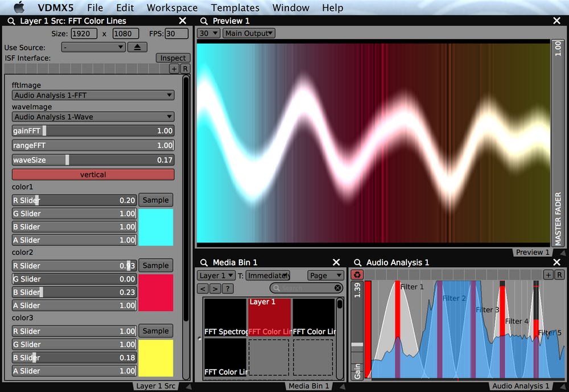
Task: Click the magnifier icon in Layer 1 Src panel
Action: (11, 21)
